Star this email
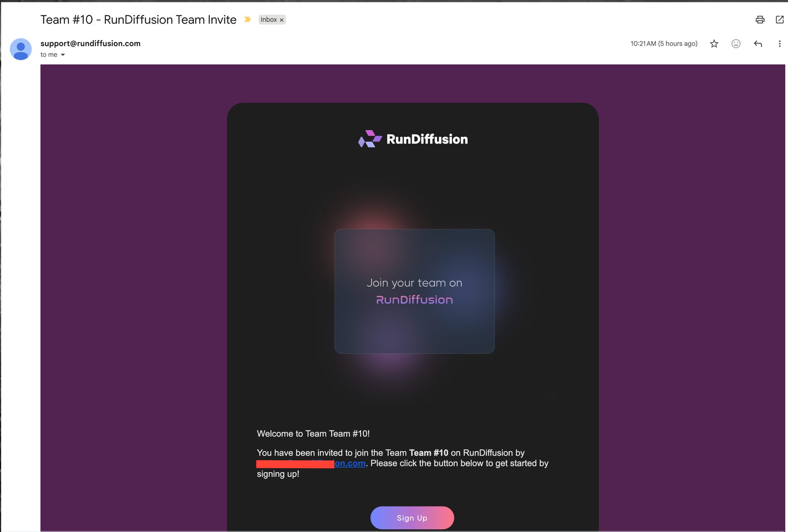 click(x=714, y=44)
